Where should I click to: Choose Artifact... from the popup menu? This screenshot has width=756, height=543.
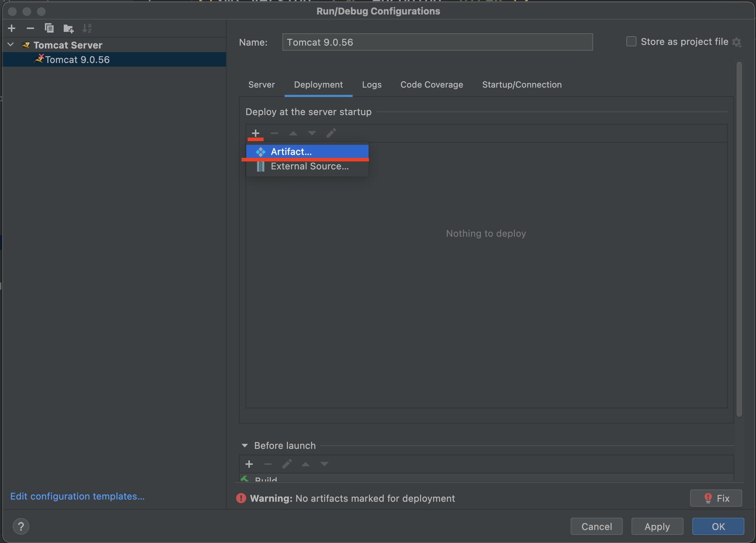[291, 152]
